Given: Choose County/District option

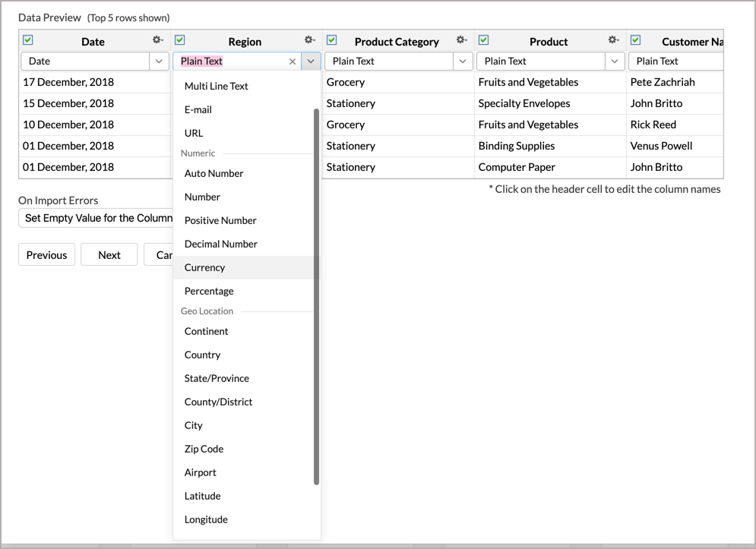Looking at the screenshot, I should [x=243, y=402].
